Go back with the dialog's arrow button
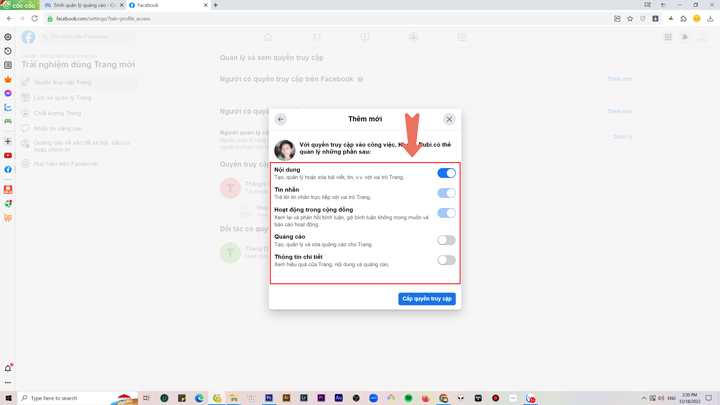 tap(281, 119)
